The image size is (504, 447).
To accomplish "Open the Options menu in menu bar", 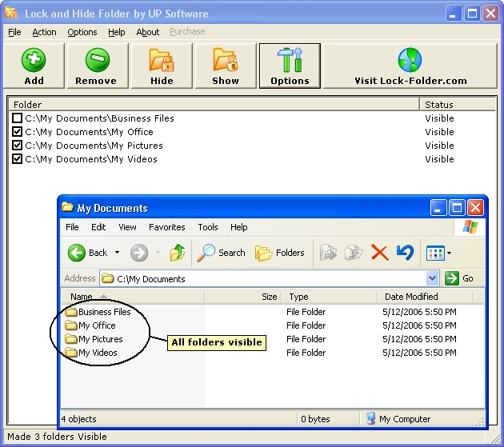I will pos(82,32).
